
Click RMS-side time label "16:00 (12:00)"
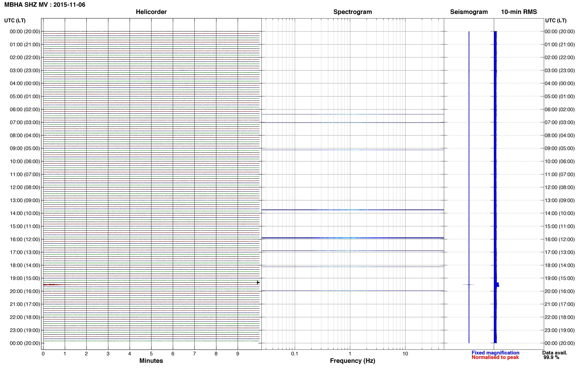(x=560, y=239)
